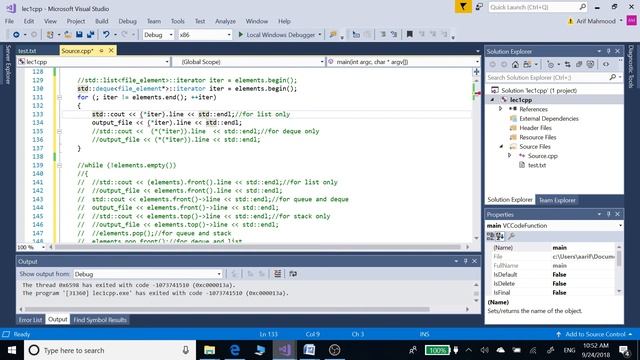Collapse the for loop at line 131
This screenshot has width=640, height=360.
[59, 98]
